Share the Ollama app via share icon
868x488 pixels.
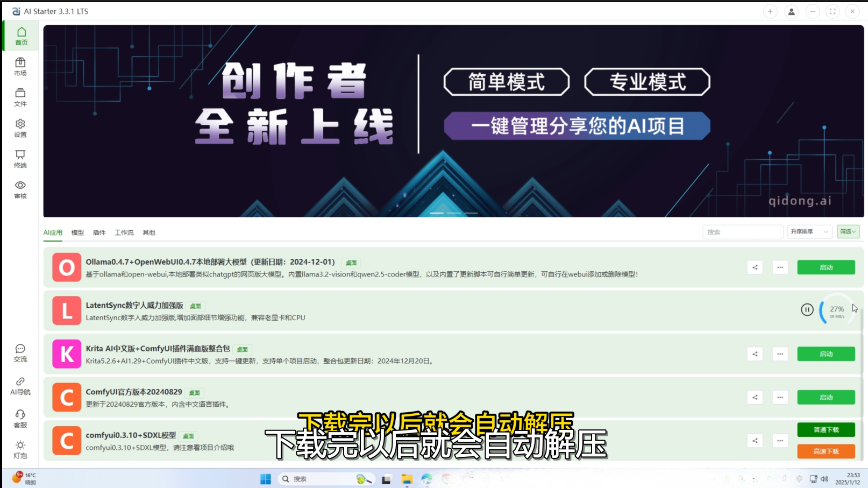point(755,267)
